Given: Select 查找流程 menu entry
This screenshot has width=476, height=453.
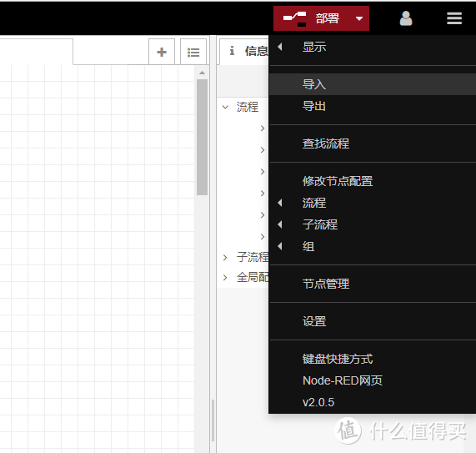Looking at the screenshot, I should point(373,143).
